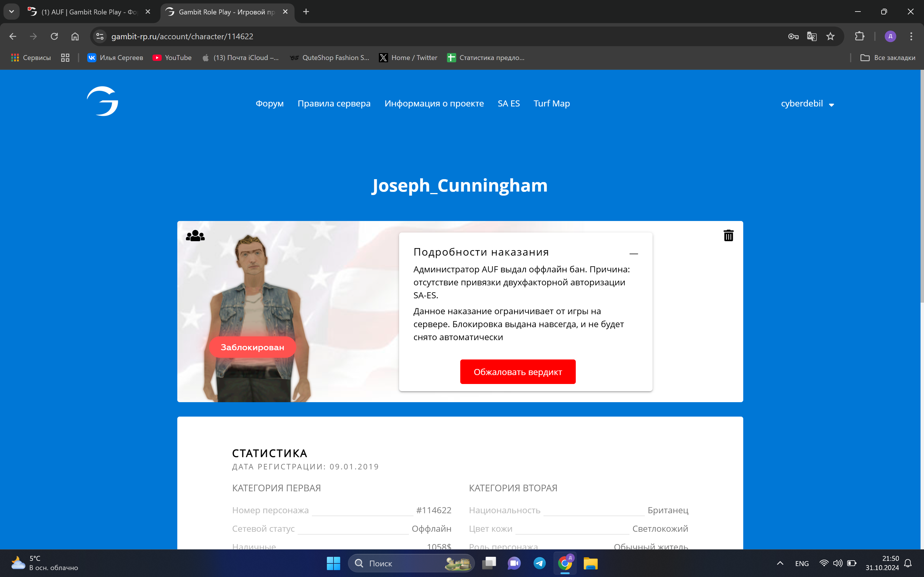
Task: Open the cyberdebil account dropdown
Action: click(807, 104)
